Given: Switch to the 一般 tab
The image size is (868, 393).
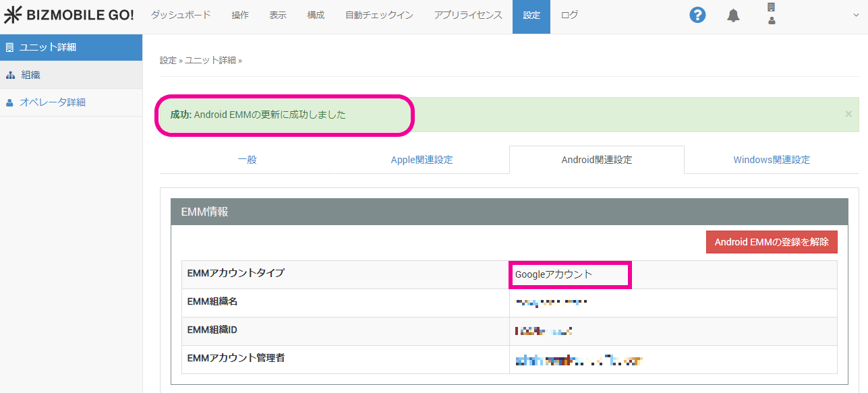Looking at the screenshot, I should [x=248, y=160].
